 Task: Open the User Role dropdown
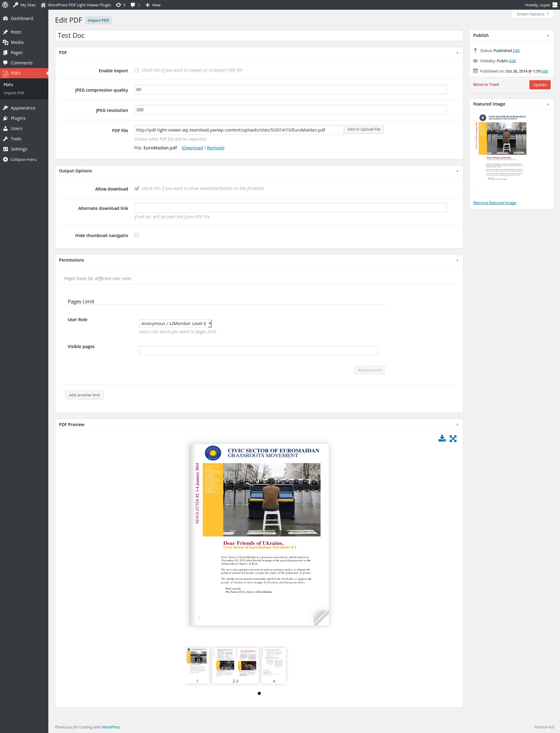175,324
